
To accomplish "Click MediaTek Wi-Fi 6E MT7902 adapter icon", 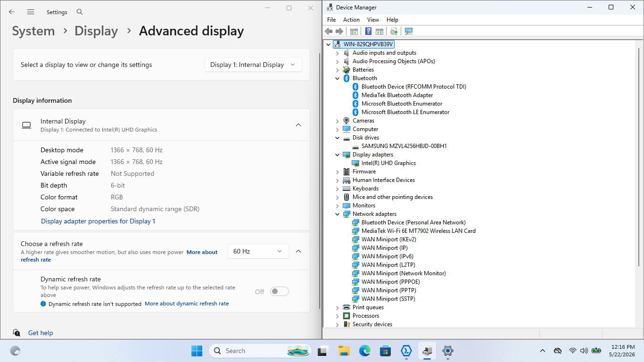I will 355,231.
